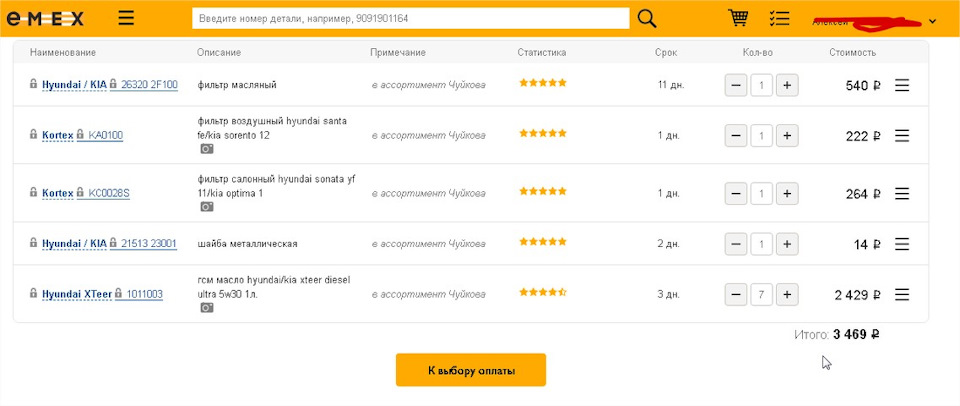
Task: Open the Kortex KC0028S link
Action: point(109,193)
